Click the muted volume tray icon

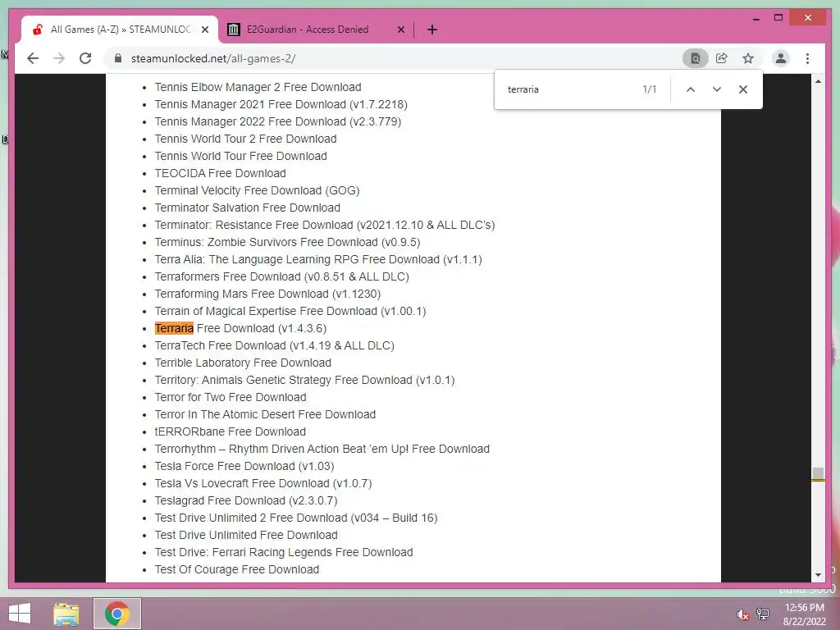click(742, 614)
